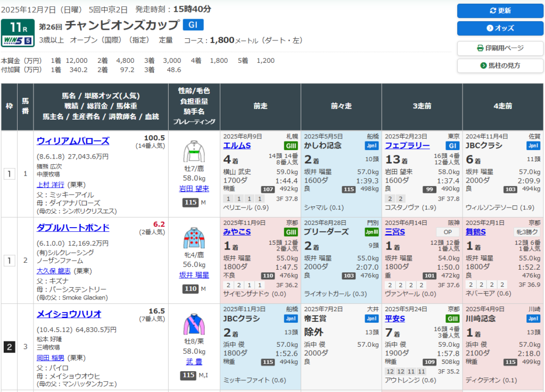Open trainer 大久保 龍志 link
The image size is (545, 392).
(57, 271)
